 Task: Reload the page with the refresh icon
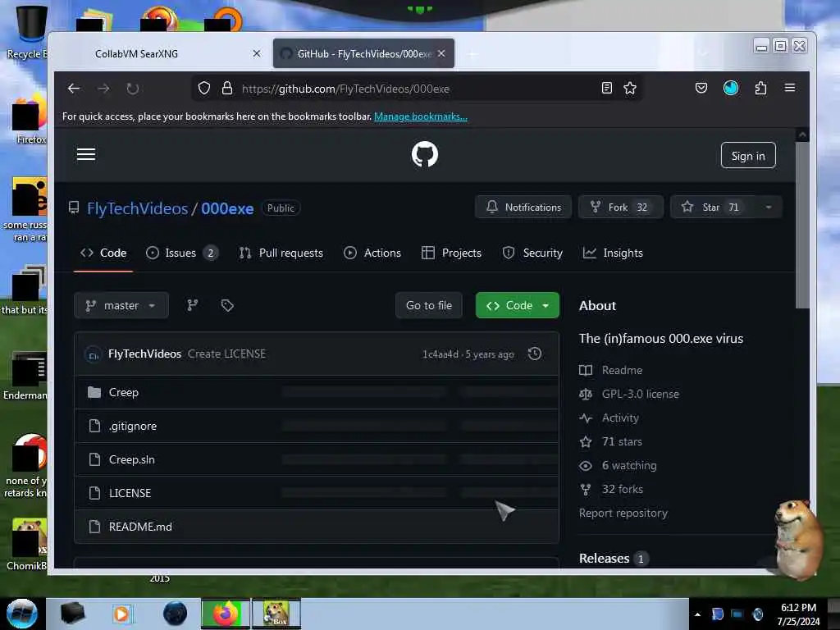132,89
